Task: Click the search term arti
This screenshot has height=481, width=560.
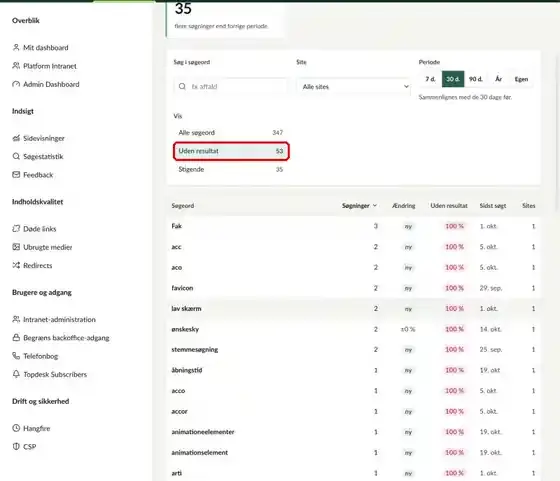Action: coord(176,473)
